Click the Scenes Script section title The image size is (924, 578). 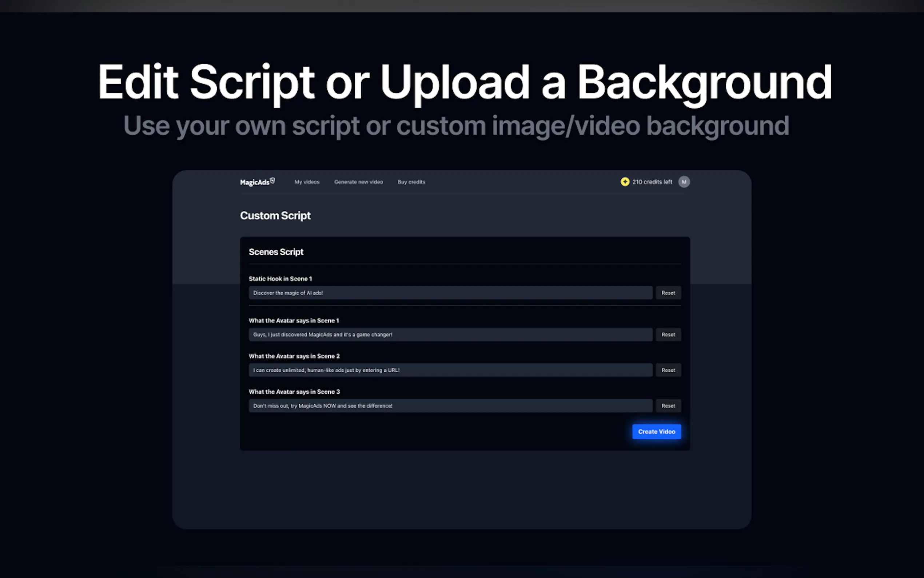tap(276, 252)
